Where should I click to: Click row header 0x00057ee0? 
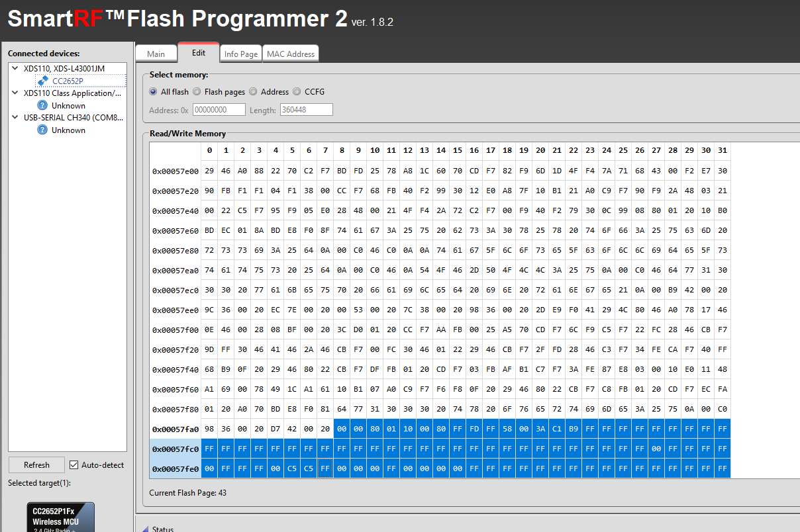pyautogui.click(x=175, y=310)
